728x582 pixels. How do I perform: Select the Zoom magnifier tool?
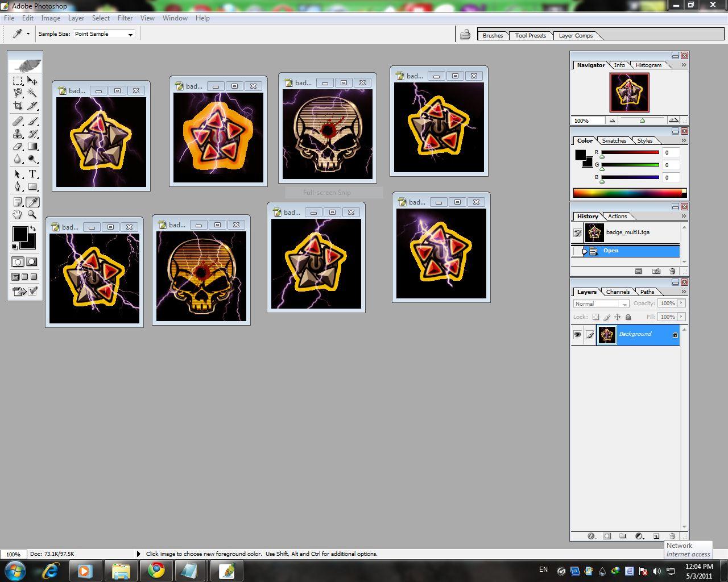[x=32, y=214]
